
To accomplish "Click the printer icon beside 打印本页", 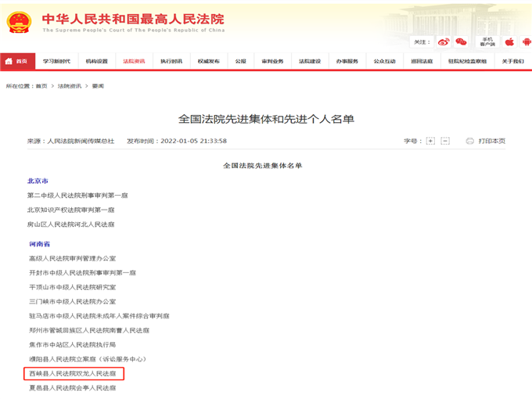I will (469, 141).
